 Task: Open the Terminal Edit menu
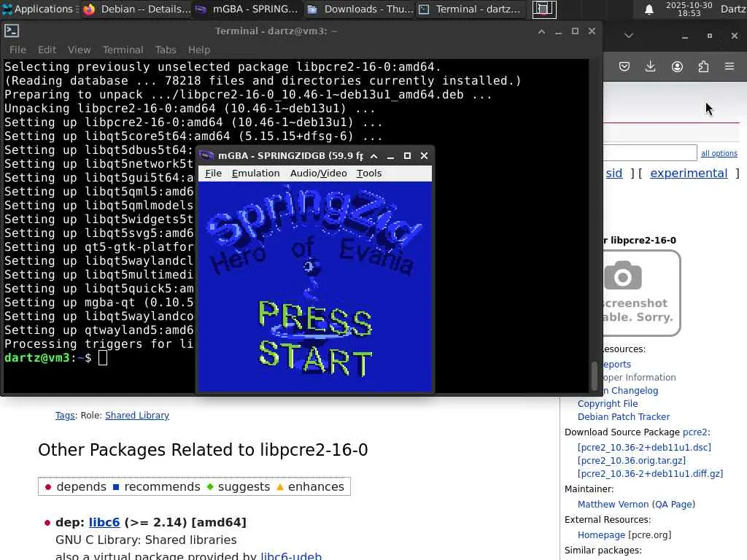point(47,50)
